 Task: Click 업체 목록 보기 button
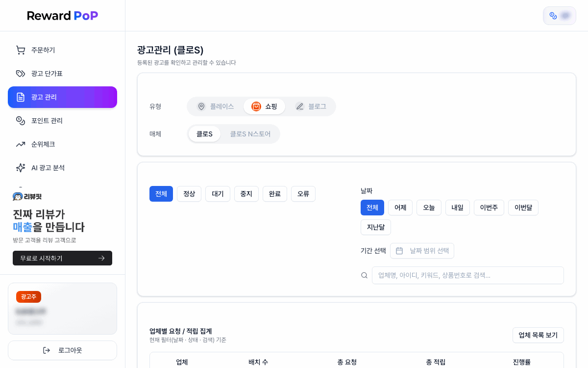pyautogui.click(x=538, y=335)
